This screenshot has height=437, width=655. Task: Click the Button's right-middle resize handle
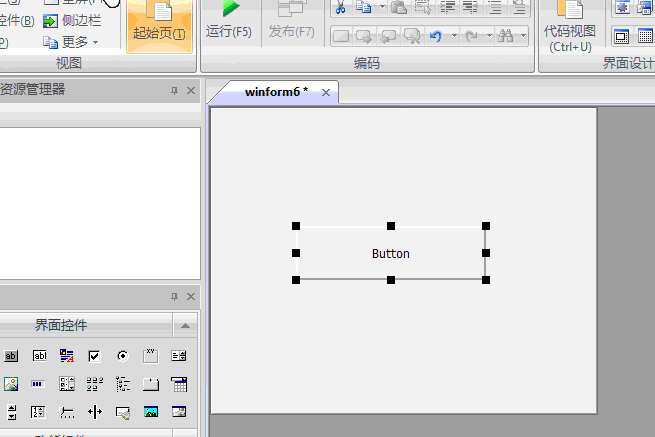(x=486, y=253)
